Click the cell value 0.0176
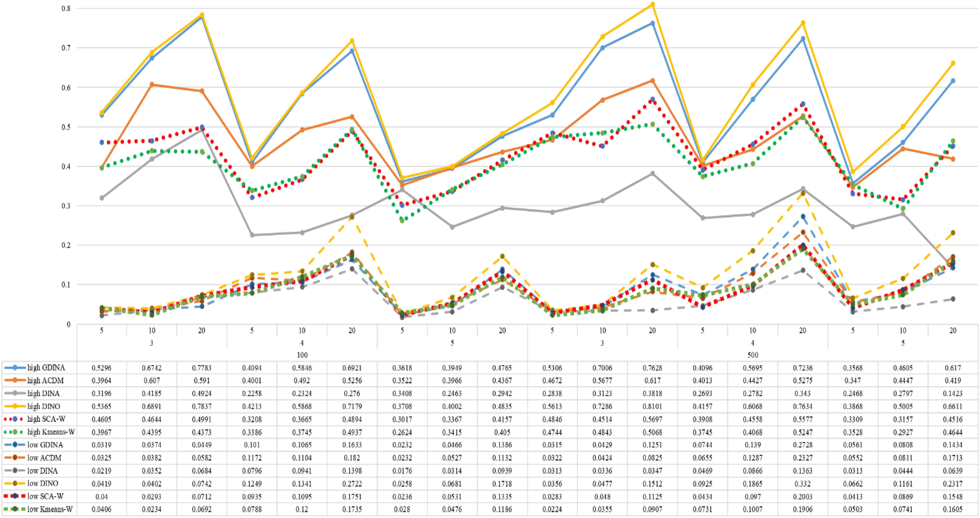Screen dimensions: 980x518 coord(402,471)
